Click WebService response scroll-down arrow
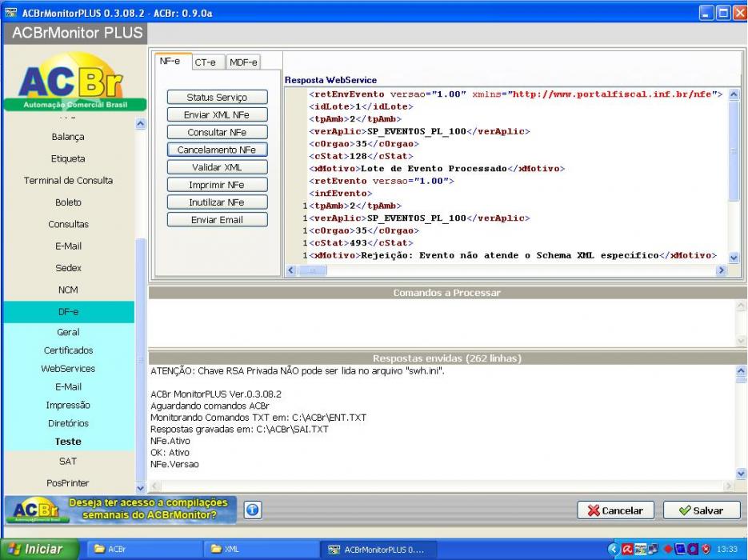 pos(734,258)
